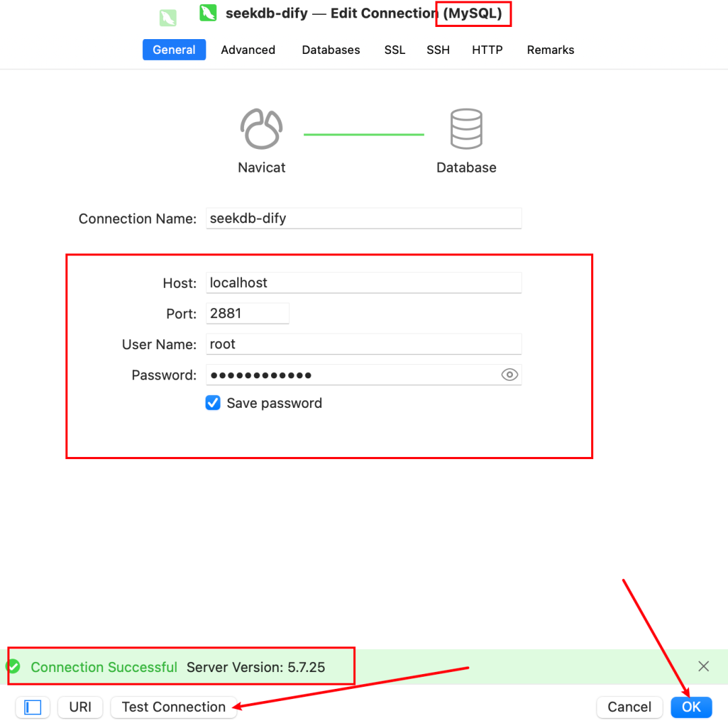Uncheck the Save password checkbox
The width and height of the screenshot is (728, 728).
tap(213, 403)
